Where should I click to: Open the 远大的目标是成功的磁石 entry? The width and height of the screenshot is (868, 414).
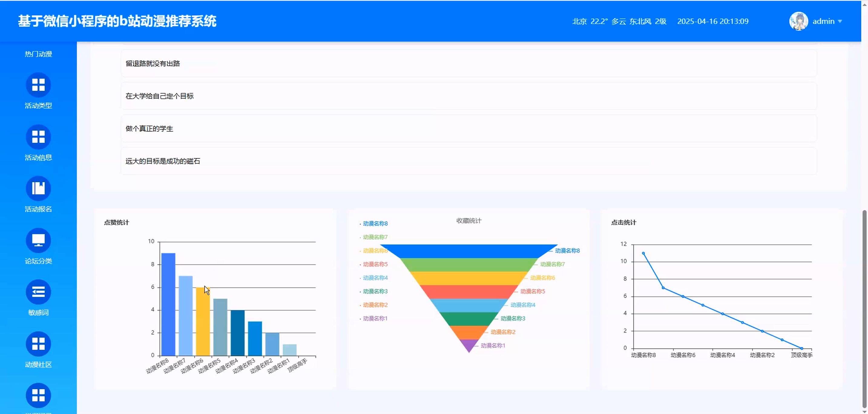pos(163,161)
